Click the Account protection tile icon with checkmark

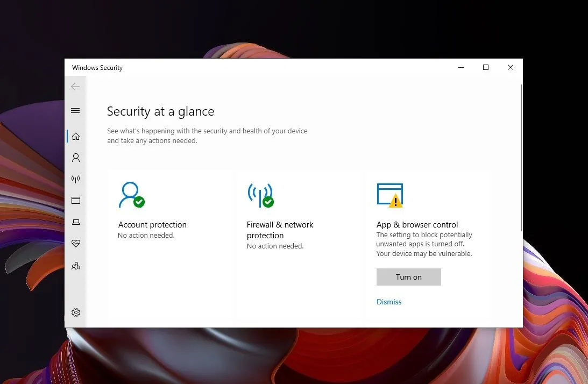click(x=131, y=195)
